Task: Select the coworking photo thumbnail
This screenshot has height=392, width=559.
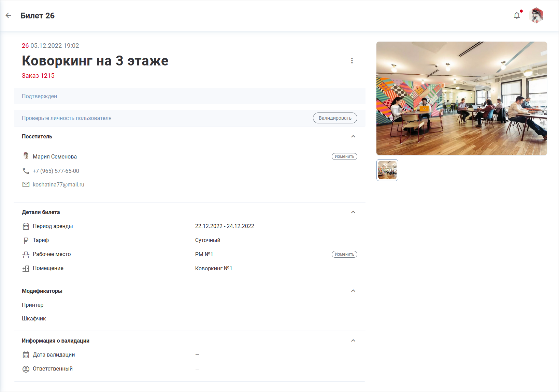Action: (x=387, y=170)
